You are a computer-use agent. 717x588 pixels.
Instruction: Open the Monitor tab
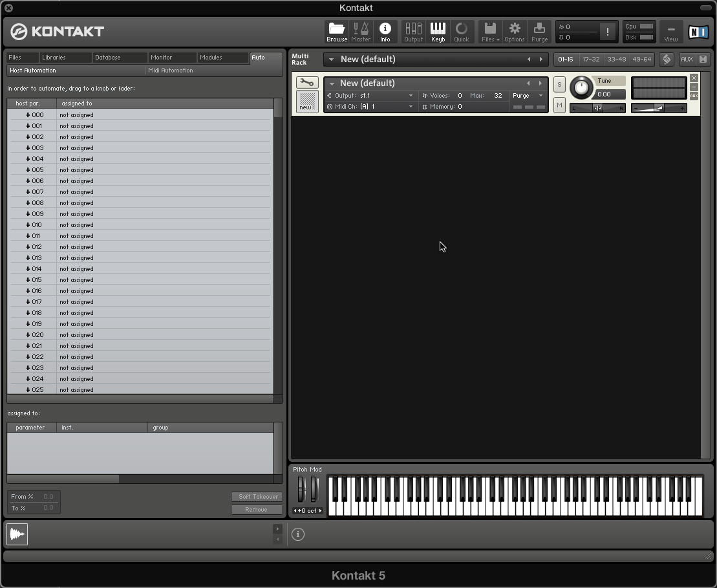(x=173, y=58)
